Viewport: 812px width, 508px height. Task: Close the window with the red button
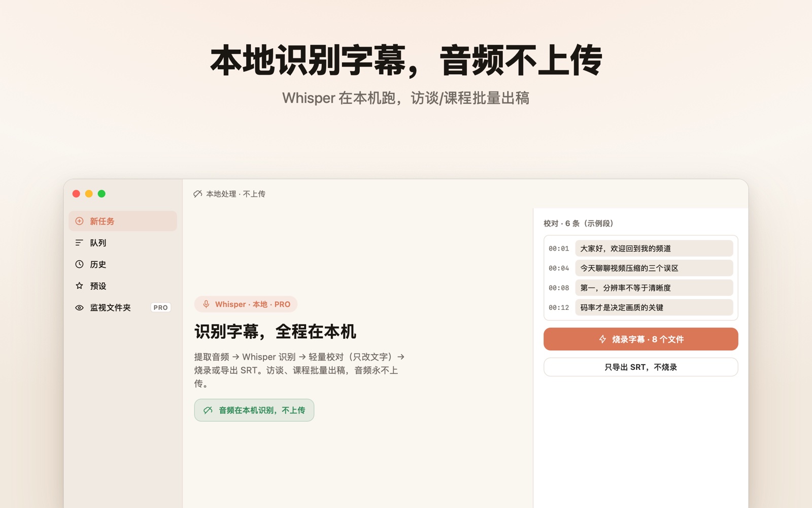point(76,194)
